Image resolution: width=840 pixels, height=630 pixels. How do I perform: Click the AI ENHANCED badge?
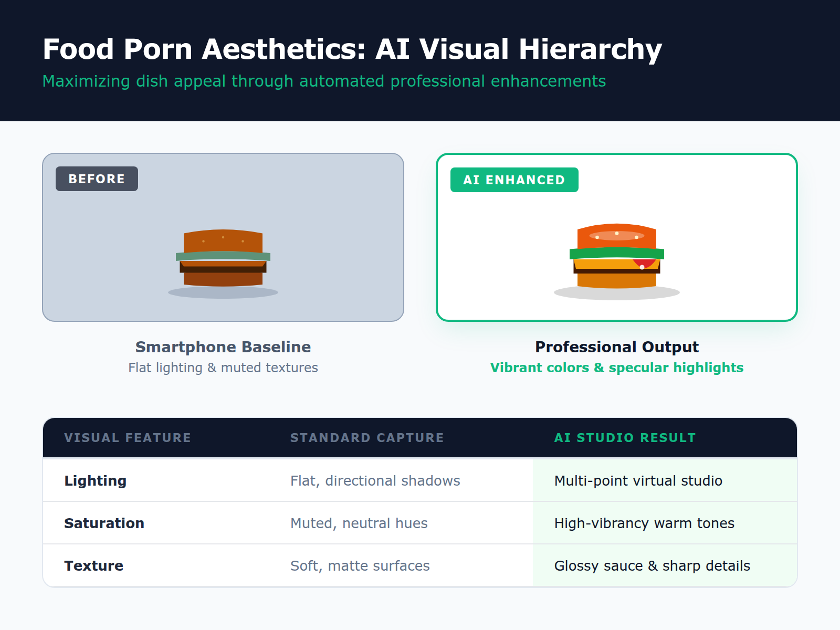point(514,180)
